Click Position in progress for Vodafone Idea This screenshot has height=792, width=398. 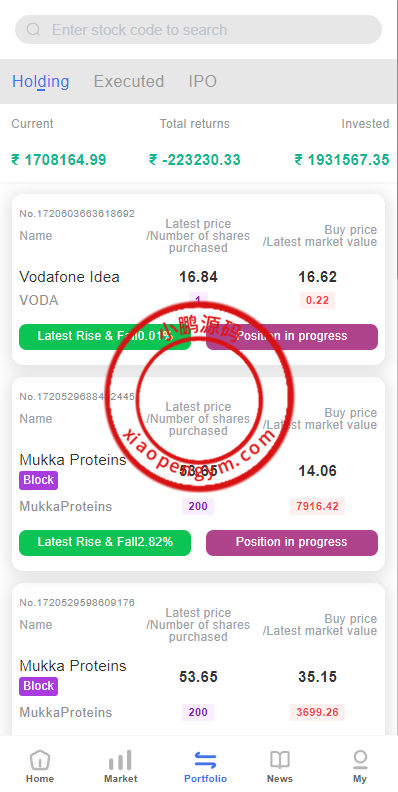(x=291, y=336)
